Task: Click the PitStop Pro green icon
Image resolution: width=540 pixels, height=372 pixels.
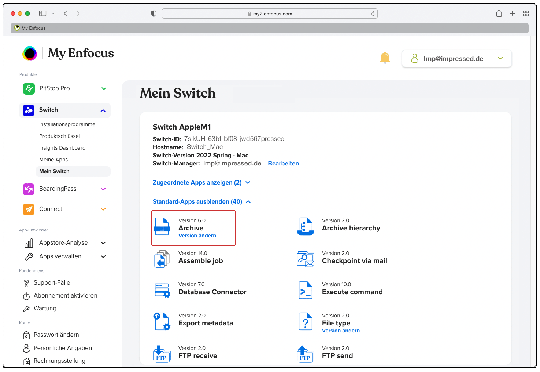Action: tap(29, 89)
